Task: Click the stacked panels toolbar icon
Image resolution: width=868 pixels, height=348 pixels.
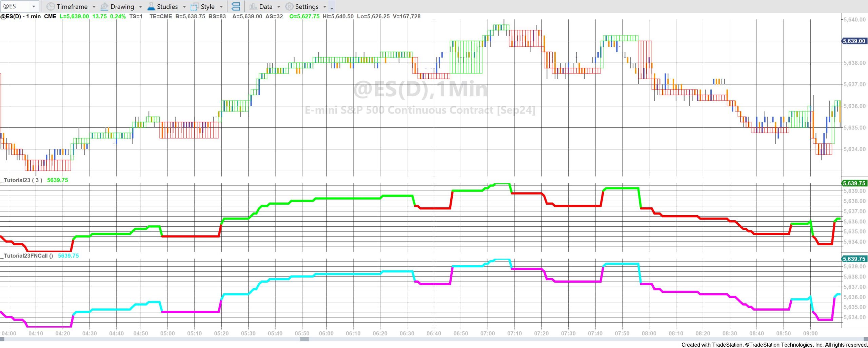Action: pyautogui.click(x=236, y=6)
